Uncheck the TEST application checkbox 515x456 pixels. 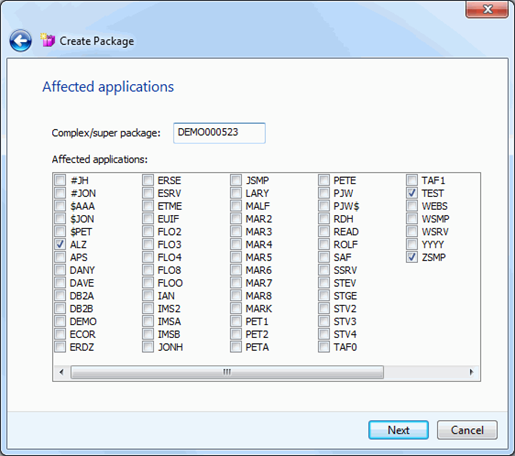coord(412,193)
